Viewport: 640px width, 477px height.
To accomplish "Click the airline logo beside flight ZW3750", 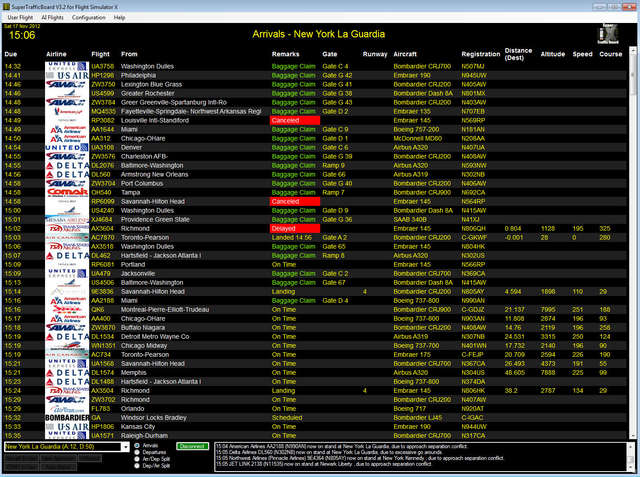I will (67, 84).
